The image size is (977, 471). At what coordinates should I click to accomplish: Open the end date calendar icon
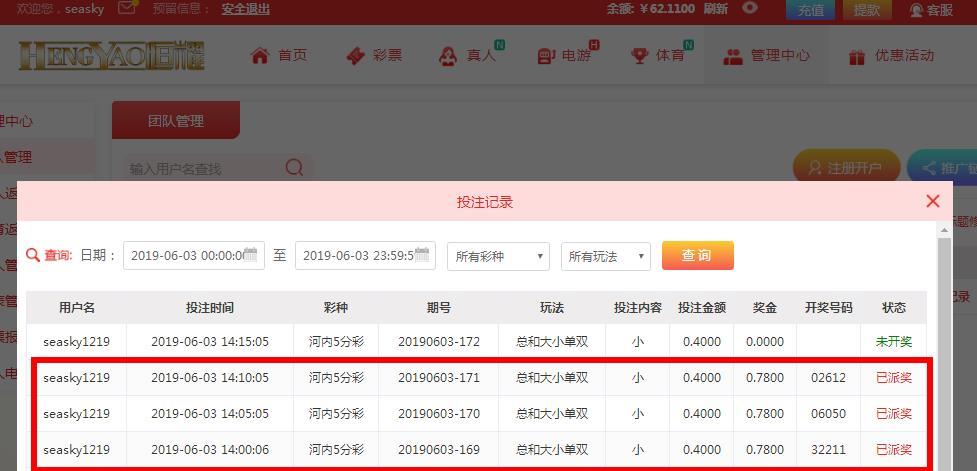[x=422, y=254]
